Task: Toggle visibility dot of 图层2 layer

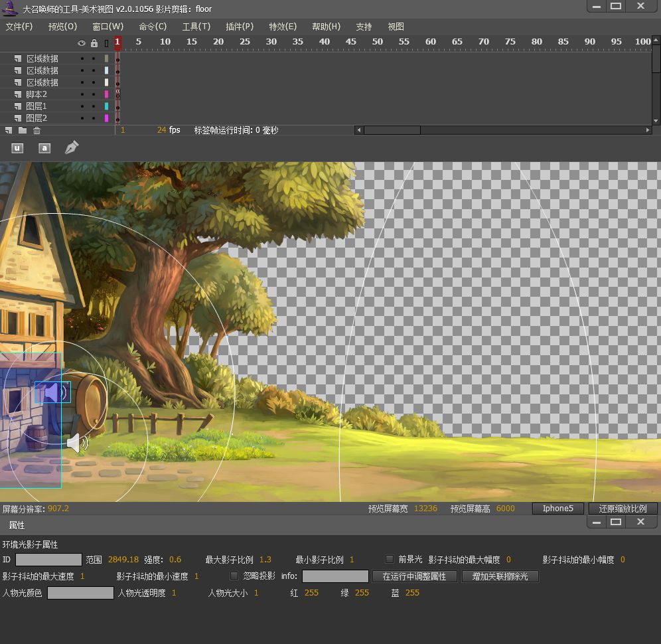Action: click(x=82, y=118)
